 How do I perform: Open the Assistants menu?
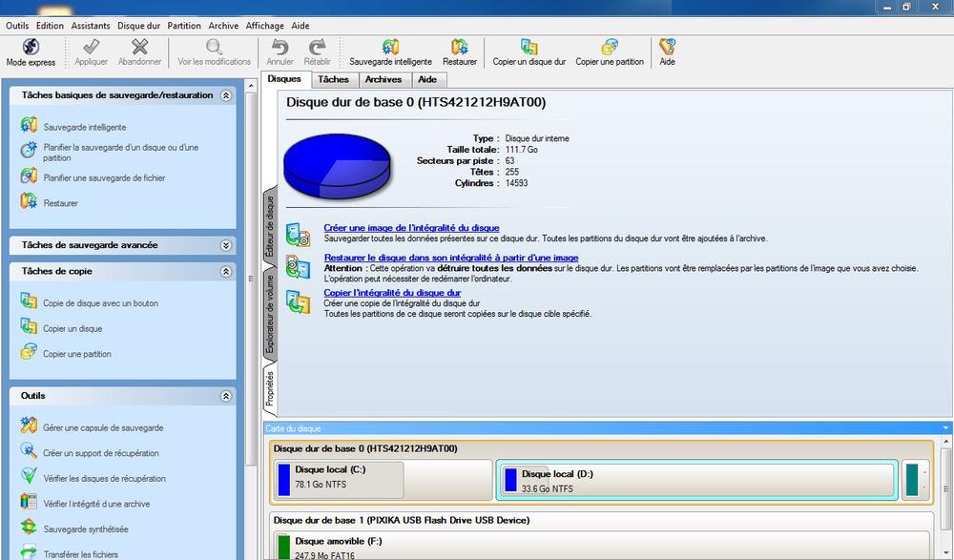pos(91,26)
